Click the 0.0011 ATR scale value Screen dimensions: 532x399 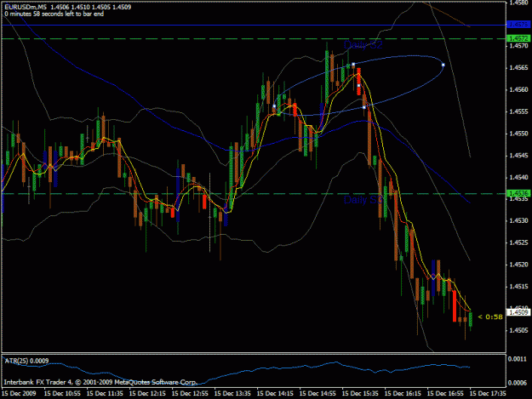[x=519, y=359]
